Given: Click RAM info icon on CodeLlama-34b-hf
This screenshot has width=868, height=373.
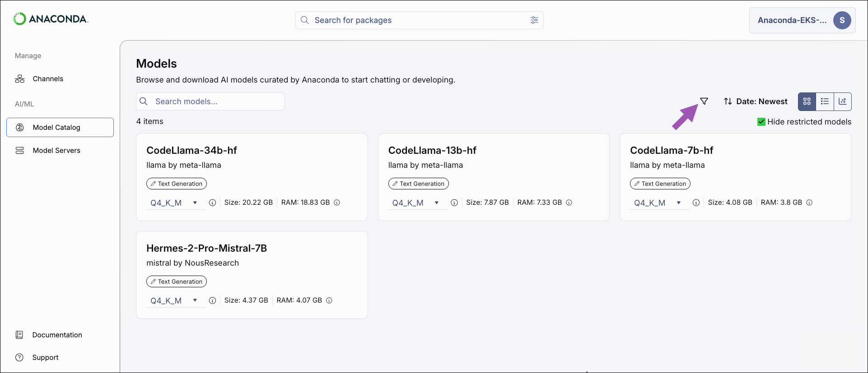Looking at the screenshot, I should [x=337, y=203].
